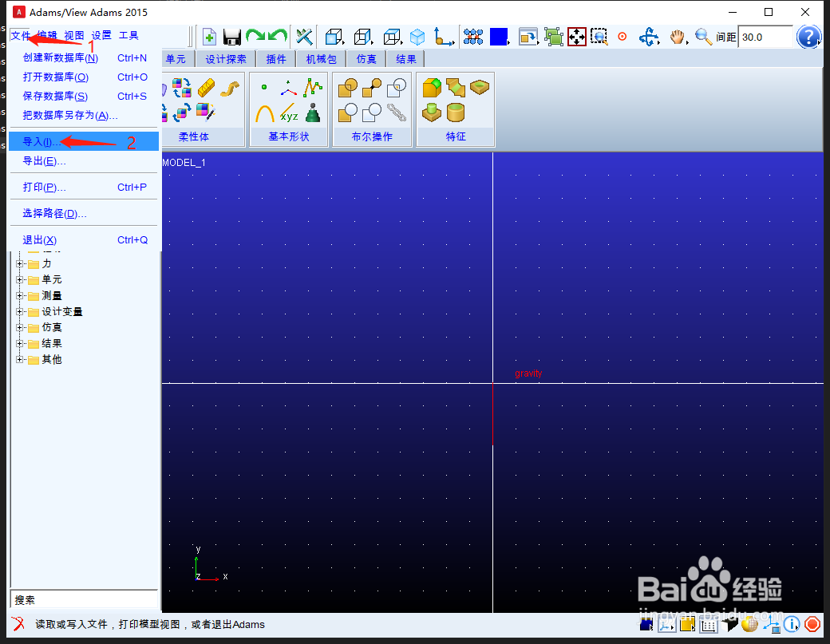This screenshot has height=644, width=830.
Task: Open the 工具 menu
Action: tap(128, 35)
